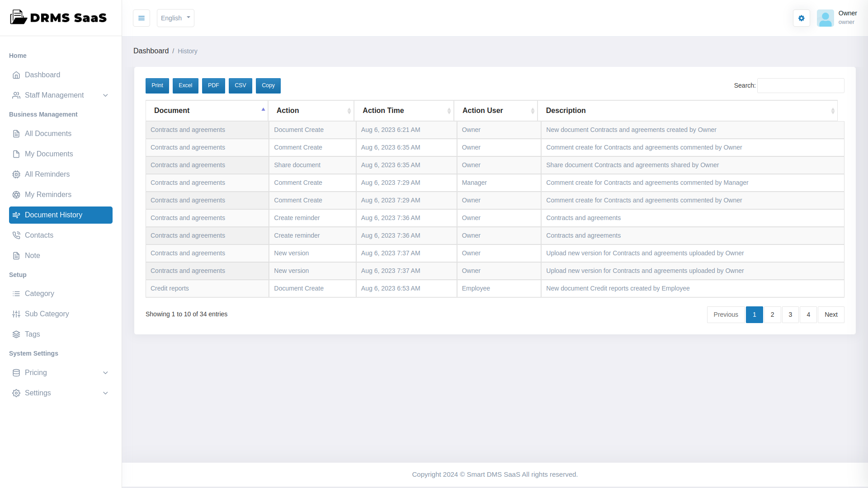Click the Sub Category sliders icon

coord(16,314)
